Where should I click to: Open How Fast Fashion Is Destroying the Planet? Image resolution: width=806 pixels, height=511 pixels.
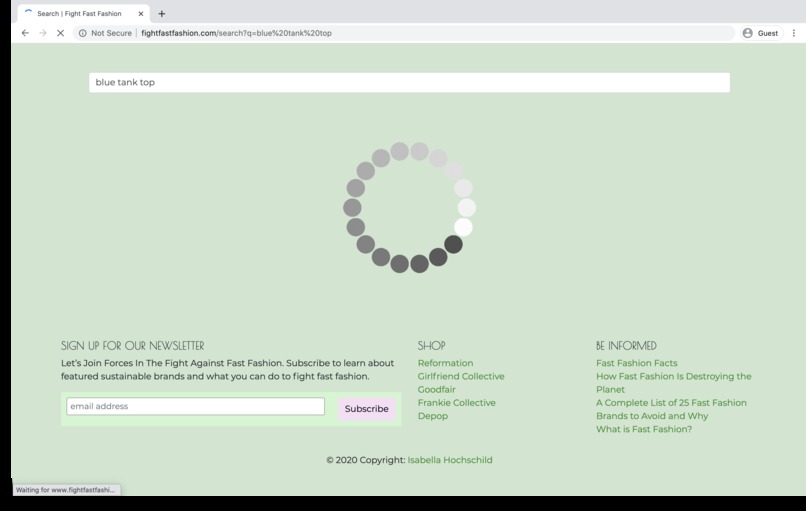click(x=673, y=383)
